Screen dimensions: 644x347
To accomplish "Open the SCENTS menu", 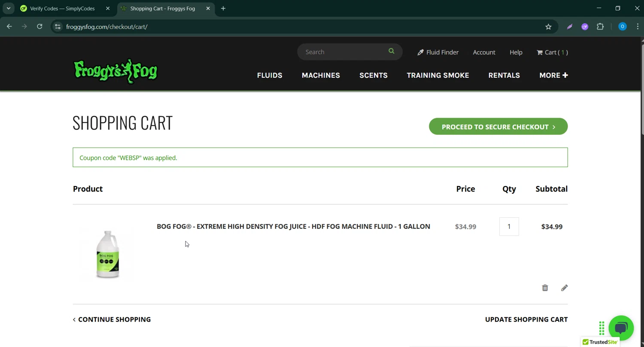I will [x=374, y=75].
